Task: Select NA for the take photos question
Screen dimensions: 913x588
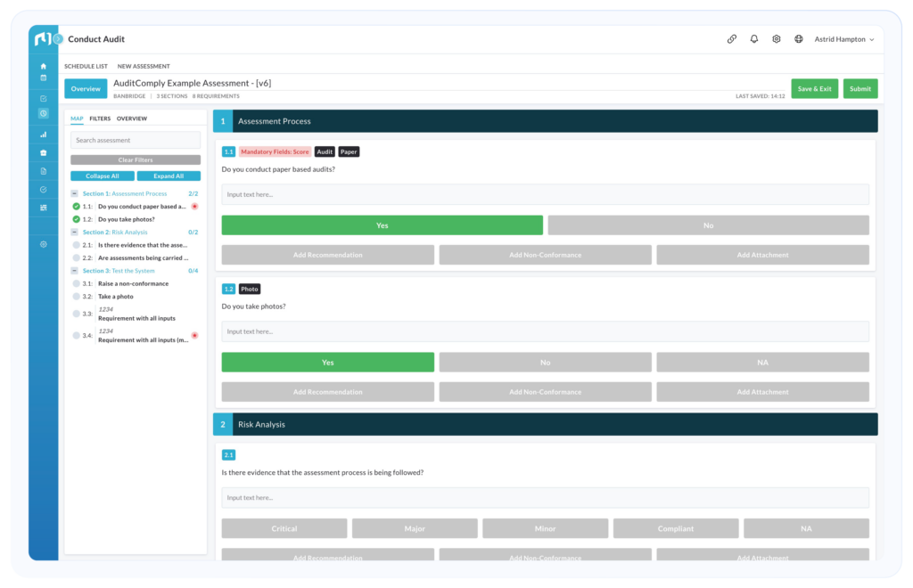Action: pos(763,363)
